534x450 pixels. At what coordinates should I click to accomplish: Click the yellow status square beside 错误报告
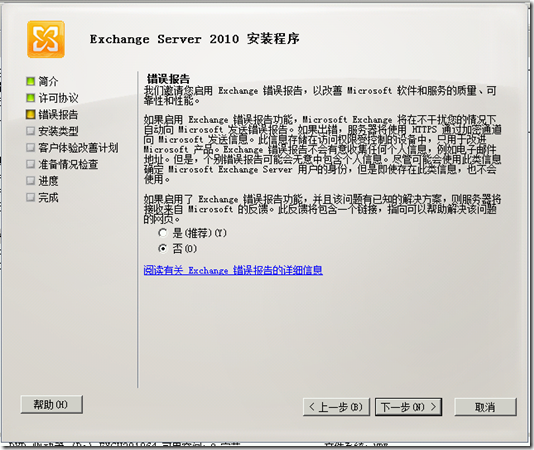[31, 114]
